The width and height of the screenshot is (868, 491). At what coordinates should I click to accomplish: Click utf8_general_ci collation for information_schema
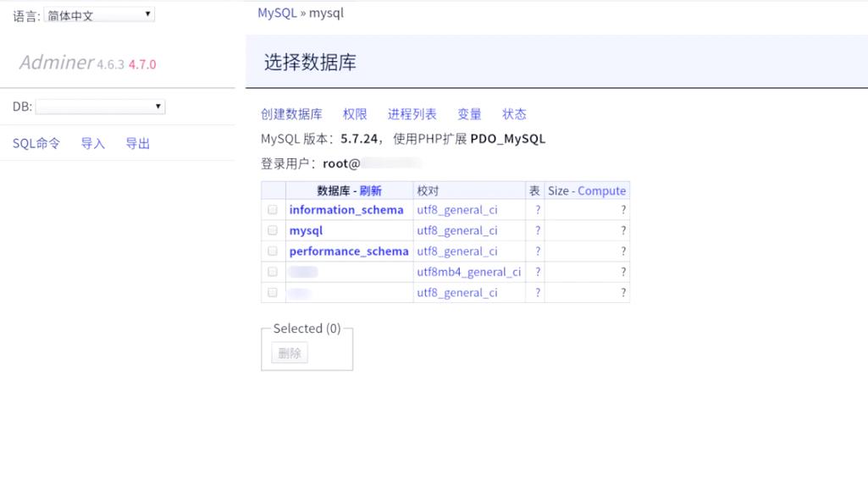(457, 210)
